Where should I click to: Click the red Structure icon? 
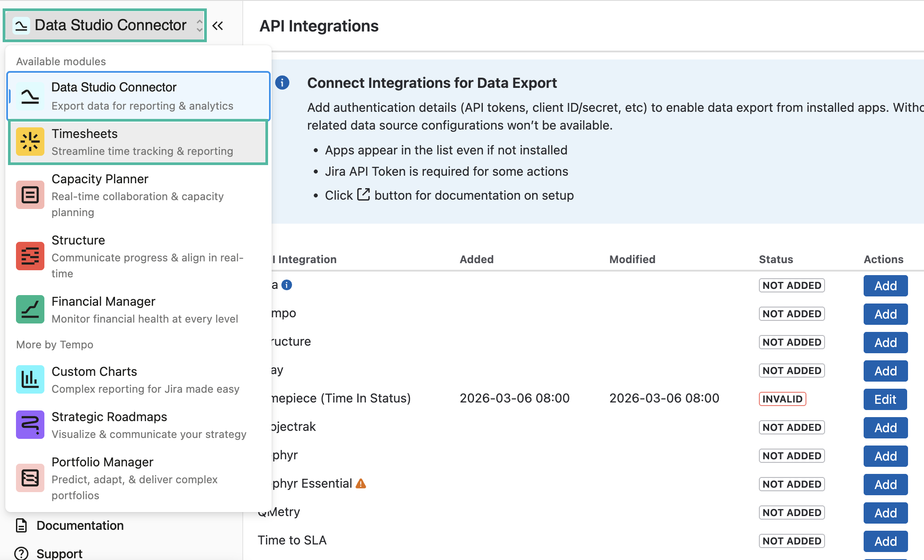point(30,256)
